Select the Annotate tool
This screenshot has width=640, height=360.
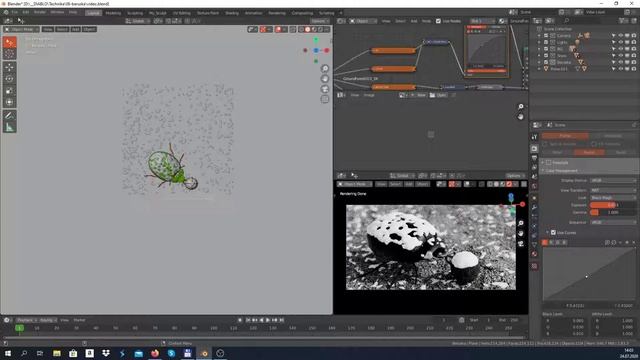click(x=9, y=116)
